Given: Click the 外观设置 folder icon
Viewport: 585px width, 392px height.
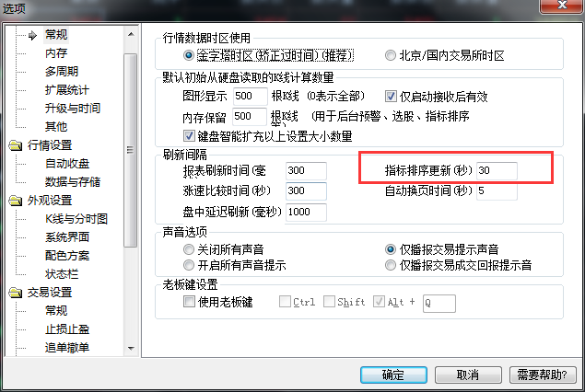Looking at the screenshot, I should [16, 201].
